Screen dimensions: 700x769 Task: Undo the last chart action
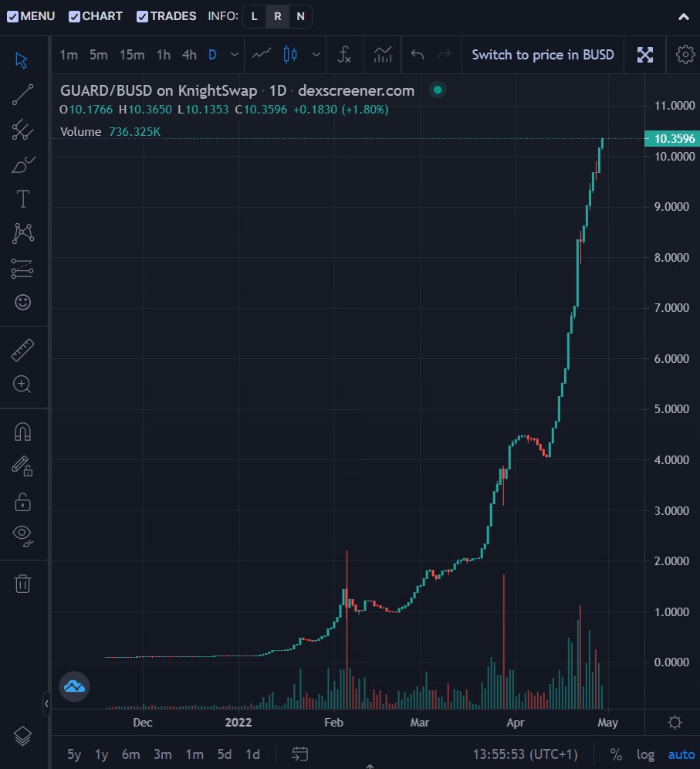[x=418, y=55]
